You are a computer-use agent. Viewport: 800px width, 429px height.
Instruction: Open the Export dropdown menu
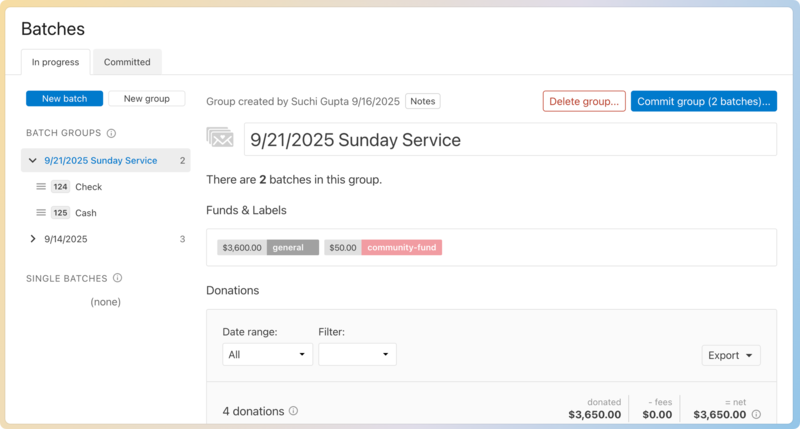coord(731,355)
